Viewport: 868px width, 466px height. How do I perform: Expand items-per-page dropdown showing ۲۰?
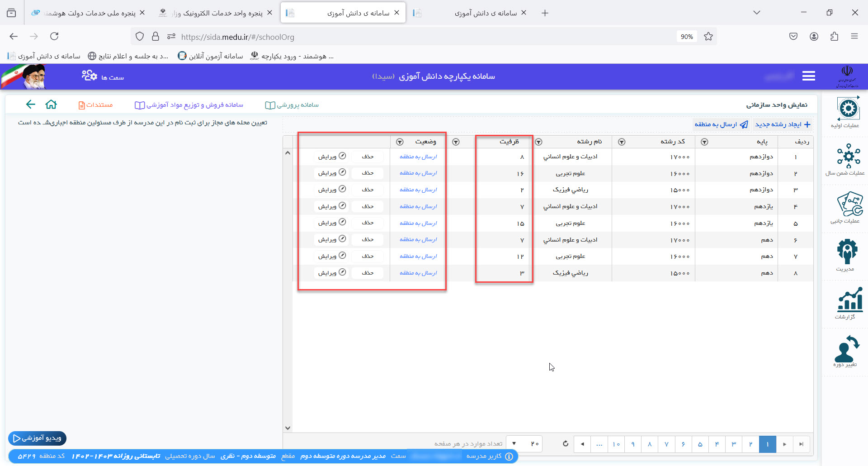tap(514, 444)
